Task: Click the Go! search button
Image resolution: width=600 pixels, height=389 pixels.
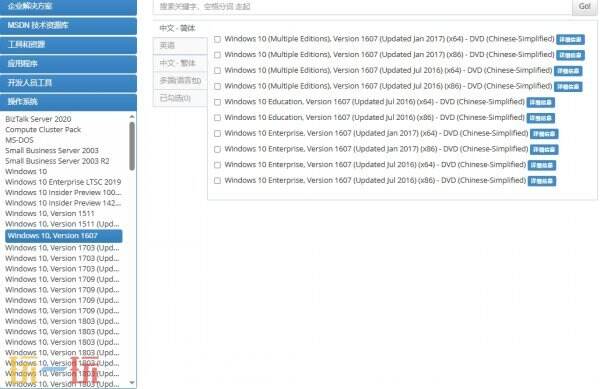Action: click(x=584, y=7)
